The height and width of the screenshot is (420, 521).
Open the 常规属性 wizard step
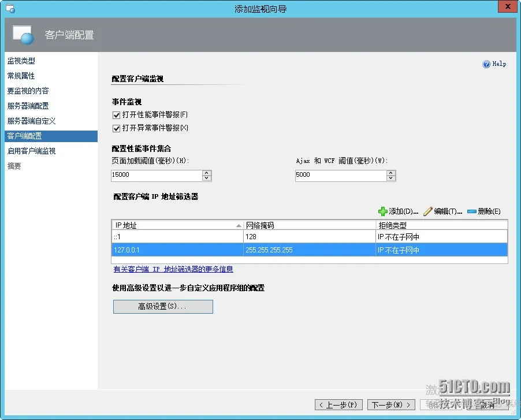[x=21, y=76]
